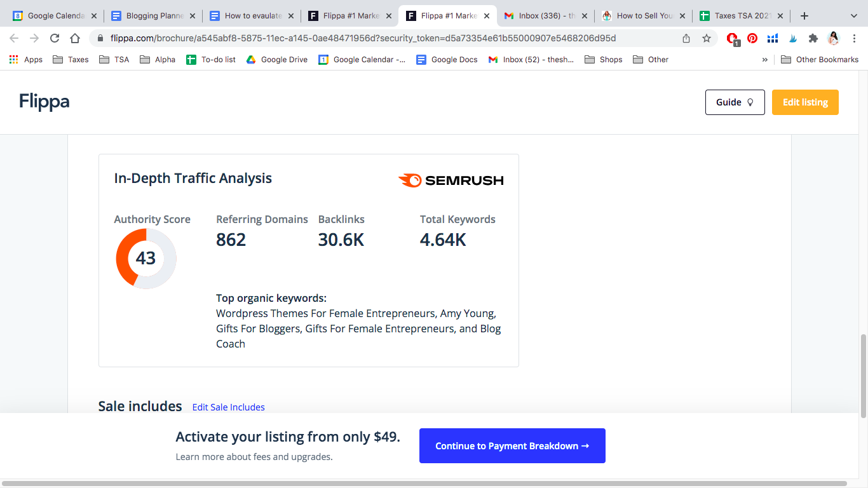The height and width of the screenshot is (488, 868).
Task: View site info via padlock icon
Action: [x=100, y=38]
